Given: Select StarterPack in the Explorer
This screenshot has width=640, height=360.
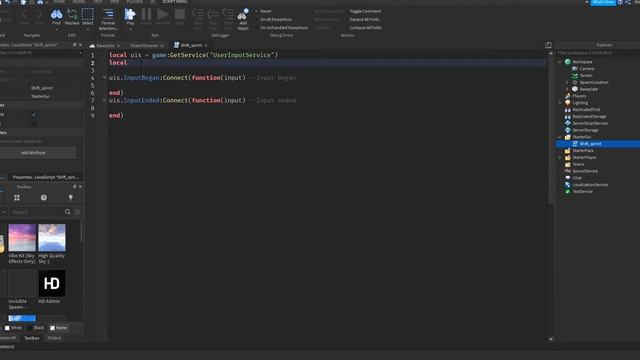Looking at the screenshot, I should 583,151.
